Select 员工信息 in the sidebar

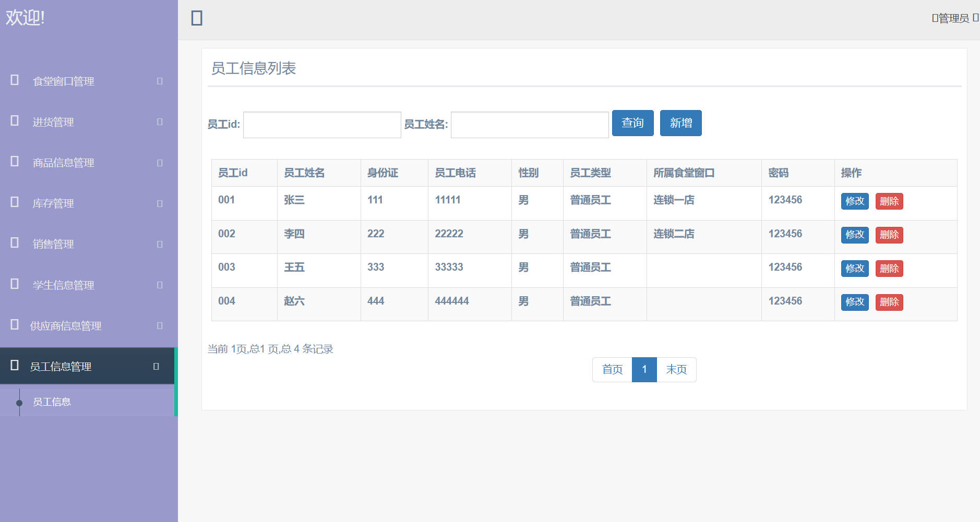coord(52,402)
